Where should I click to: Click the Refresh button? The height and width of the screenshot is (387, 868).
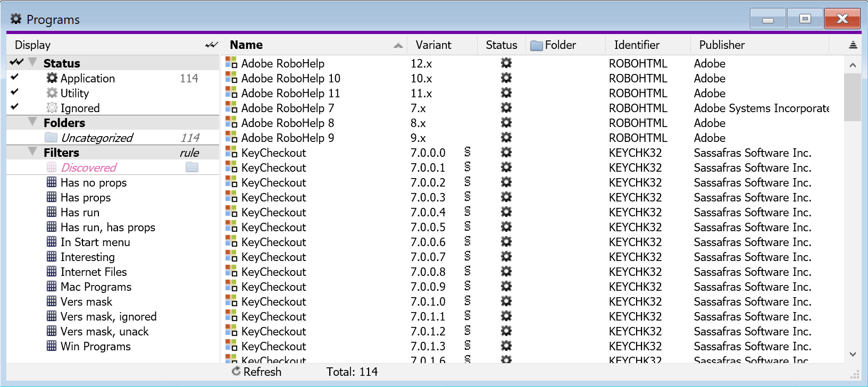point(256,372)
